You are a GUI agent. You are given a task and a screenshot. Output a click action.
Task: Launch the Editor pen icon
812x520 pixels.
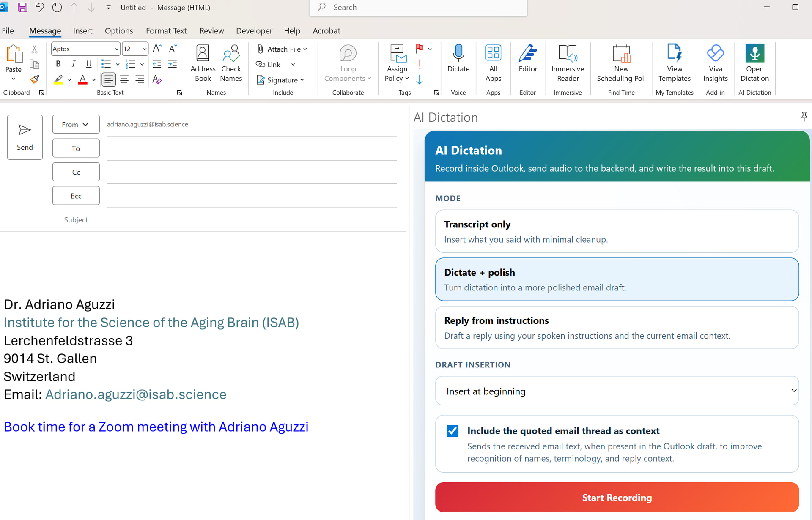(x=527, y=54)
